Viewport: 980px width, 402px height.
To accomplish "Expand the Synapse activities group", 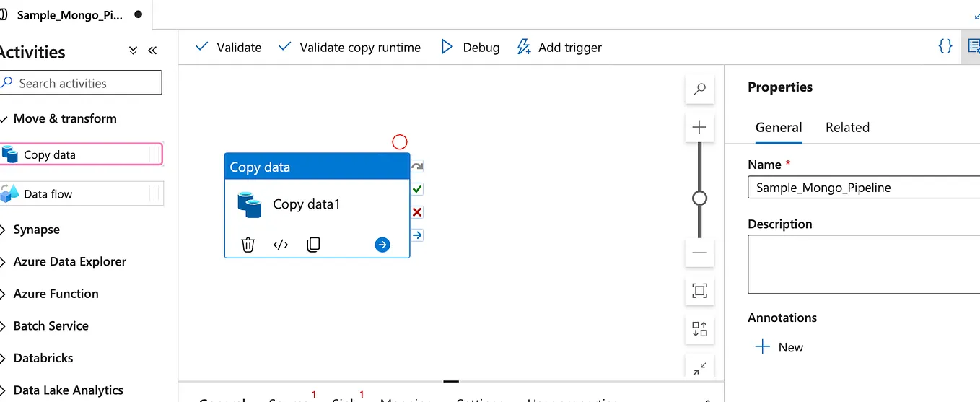I will [36, 230].
